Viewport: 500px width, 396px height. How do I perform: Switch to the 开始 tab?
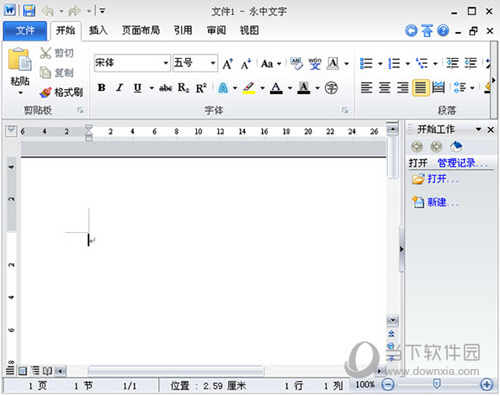click(x=65, y=31)
